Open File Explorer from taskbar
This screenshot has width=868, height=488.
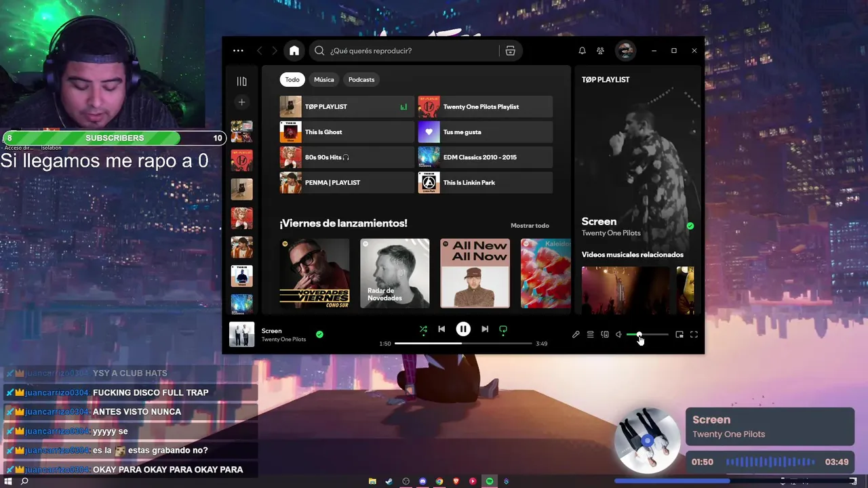click(x=372, y=481)
